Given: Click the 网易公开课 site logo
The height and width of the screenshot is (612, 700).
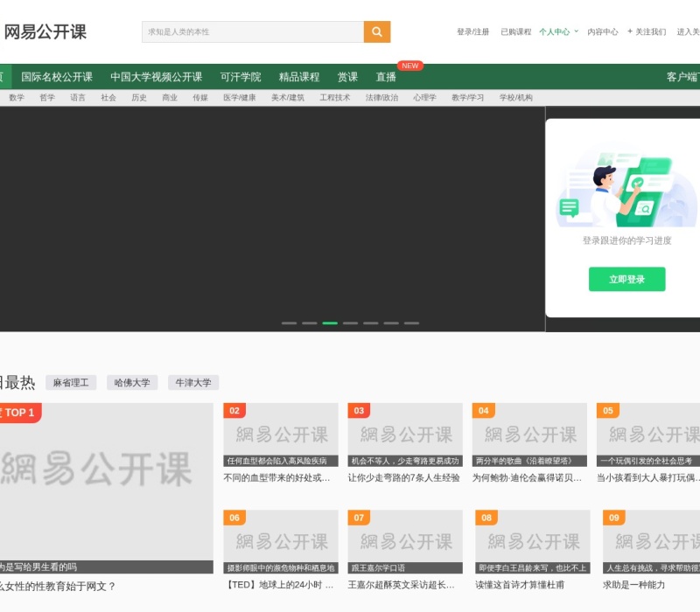Looking at the screenshot, I should [45, 31].
